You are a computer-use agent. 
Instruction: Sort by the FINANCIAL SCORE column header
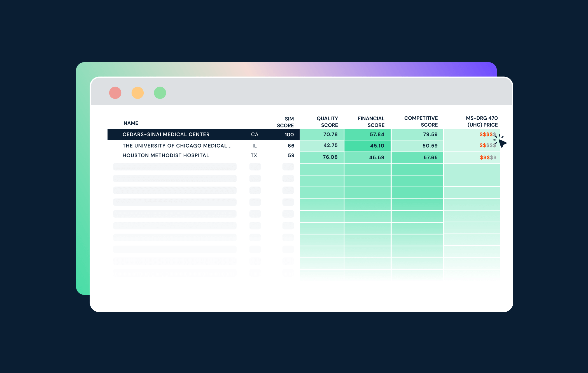371,122
